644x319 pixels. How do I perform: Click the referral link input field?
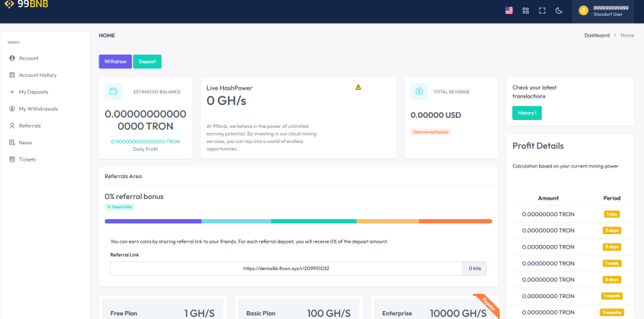[286, 268]
